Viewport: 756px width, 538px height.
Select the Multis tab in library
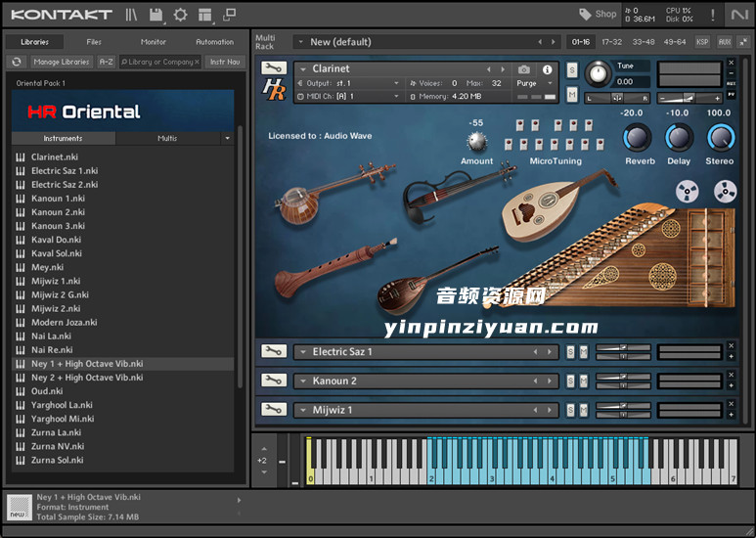click(167, 139)
